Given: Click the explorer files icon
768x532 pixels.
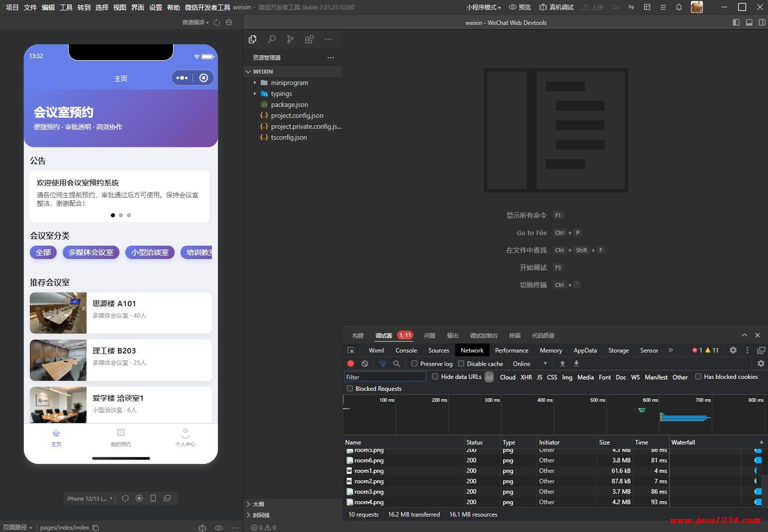Looking at the screenshot, I should tap(253, 39).
